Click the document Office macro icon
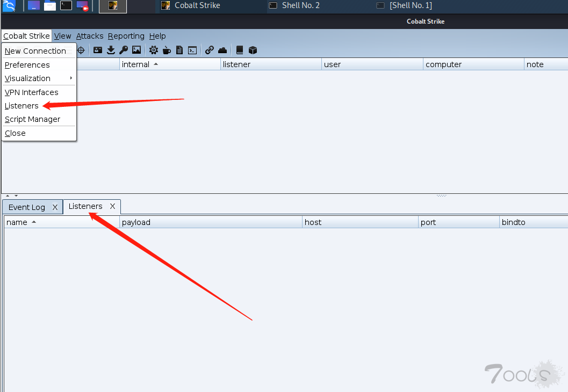Viewport: 568px width, 392px height. point(179,50)
